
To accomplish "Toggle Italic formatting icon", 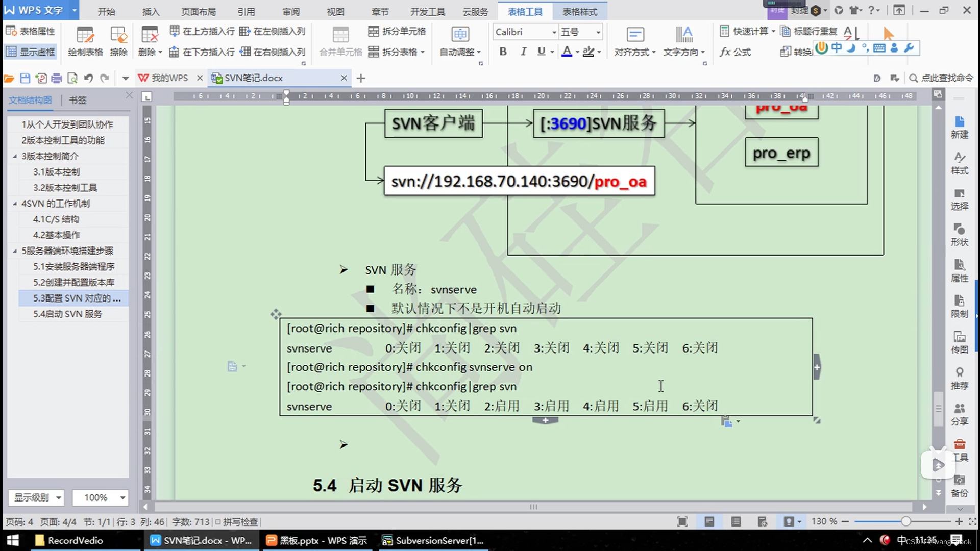I will (523, 52).
